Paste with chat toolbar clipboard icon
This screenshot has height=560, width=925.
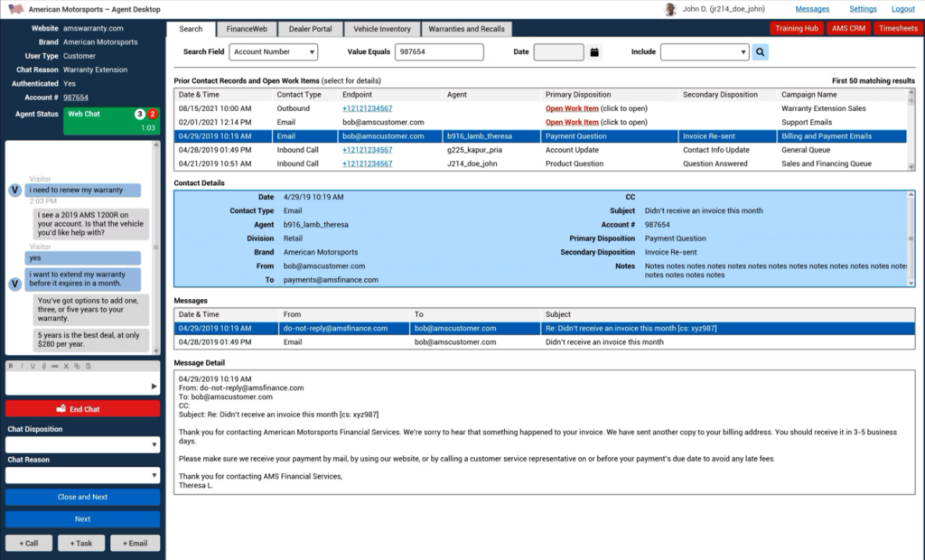(88, 366)
